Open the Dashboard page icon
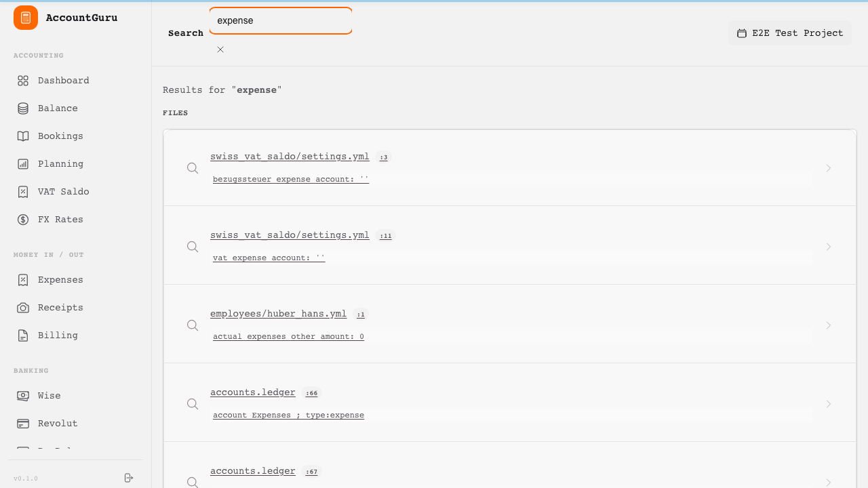868x488 pixels. (x=23, y=81)
